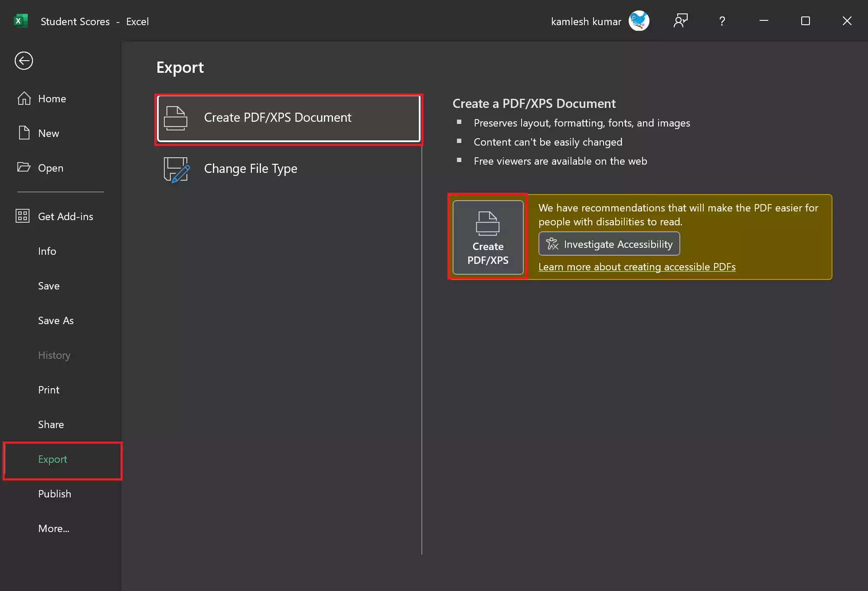Click the feedback person icon in title bar

tap(680, 21)
